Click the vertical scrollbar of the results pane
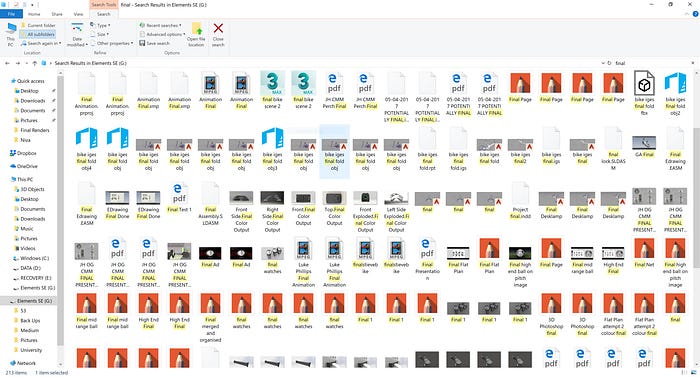 tap(696, 213)
